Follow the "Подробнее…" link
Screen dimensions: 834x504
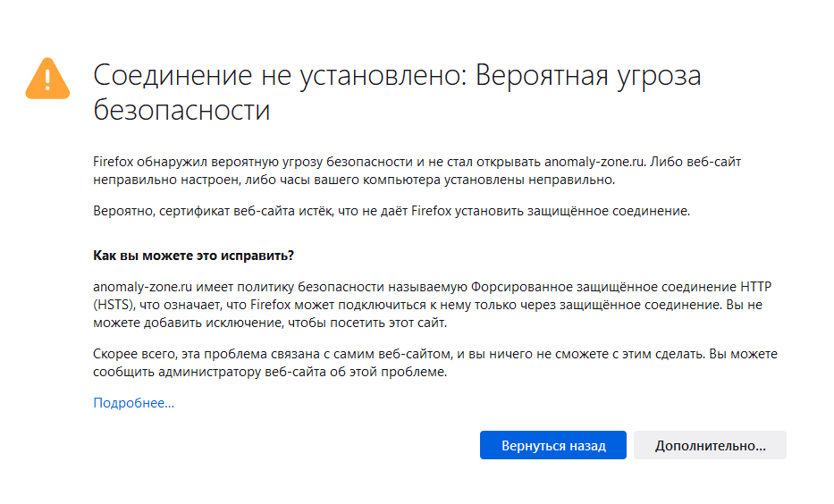tap(133, 403)
